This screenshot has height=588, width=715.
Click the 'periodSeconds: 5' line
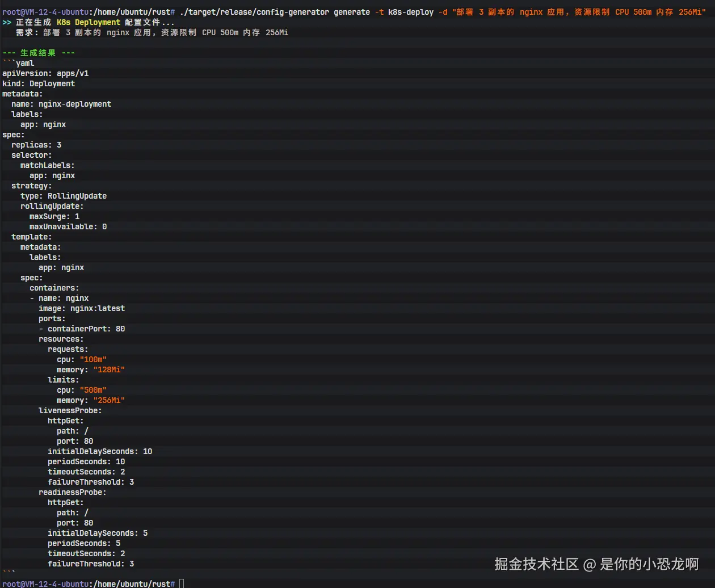[84, 543]
